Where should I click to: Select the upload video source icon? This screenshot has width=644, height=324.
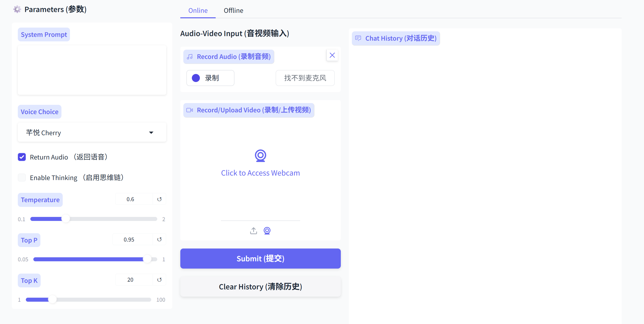point(254,231)
